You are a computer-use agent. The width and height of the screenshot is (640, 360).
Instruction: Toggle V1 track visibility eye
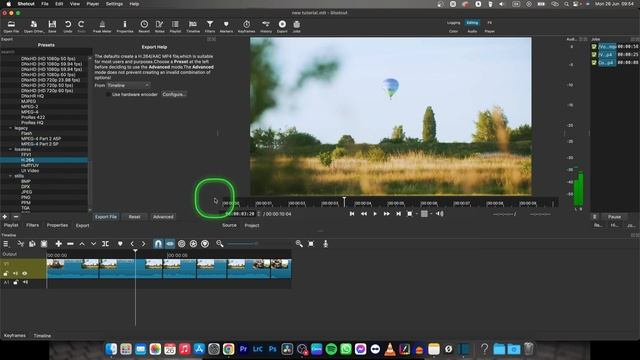point(25,273)
